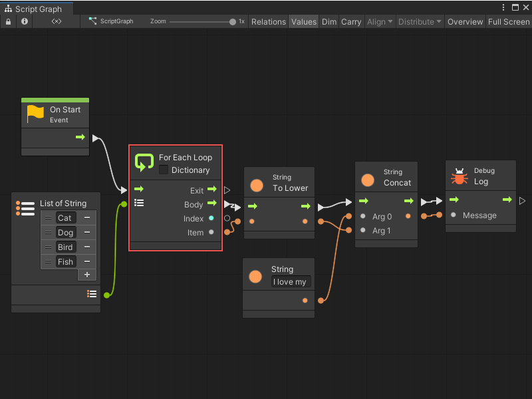Click the ScriptGraph breadcrumb icon
The image size is (532, 399).
(x=92, y=21)
